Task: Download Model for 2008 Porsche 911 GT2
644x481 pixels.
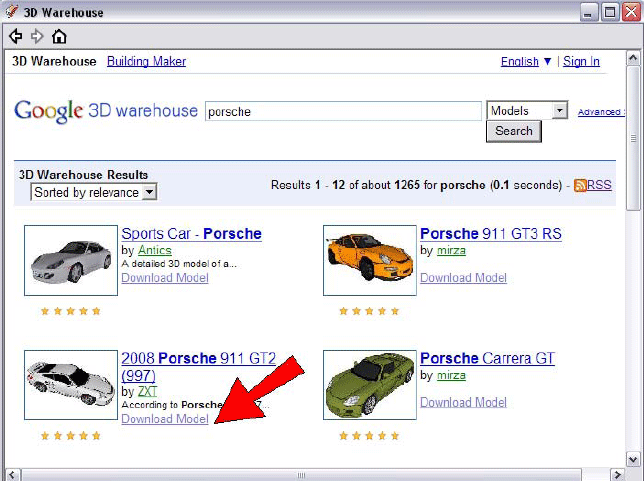Action: (x=165, y=419)
